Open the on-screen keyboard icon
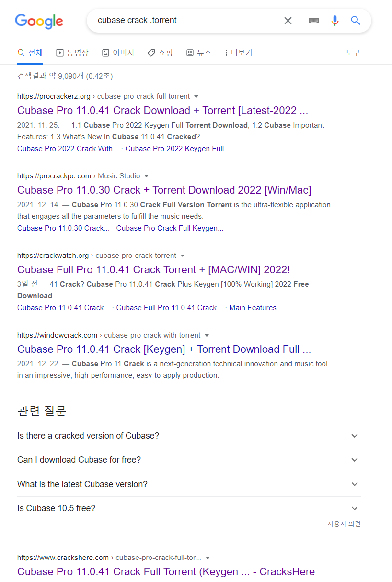The image size is (392, 582). click(x=314, y=21)
